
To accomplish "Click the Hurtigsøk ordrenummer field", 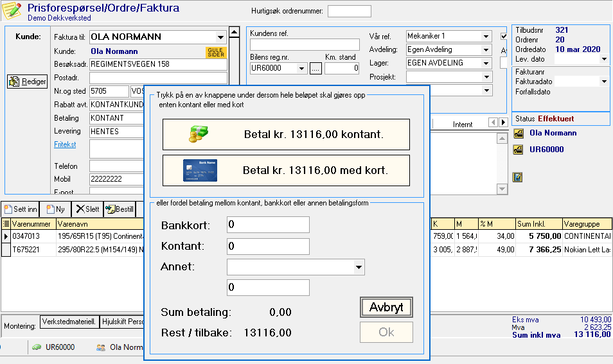I will [x=349, y=12].
